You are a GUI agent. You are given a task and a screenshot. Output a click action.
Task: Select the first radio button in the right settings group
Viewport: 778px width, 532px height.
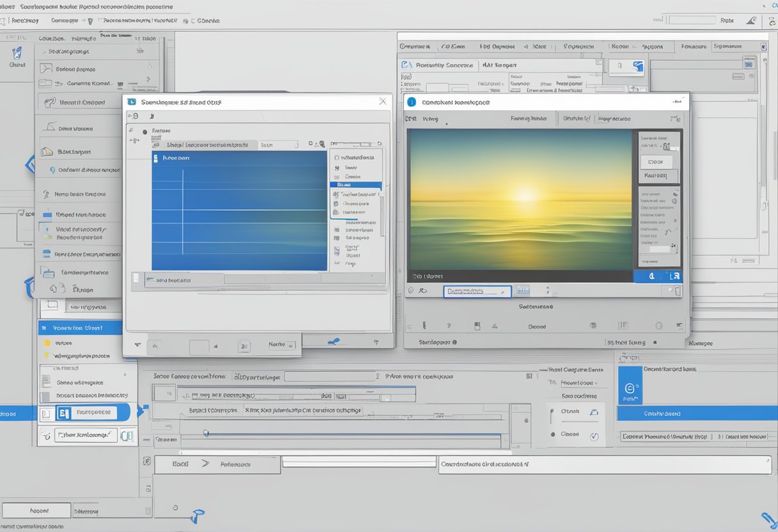click(552, 411)
